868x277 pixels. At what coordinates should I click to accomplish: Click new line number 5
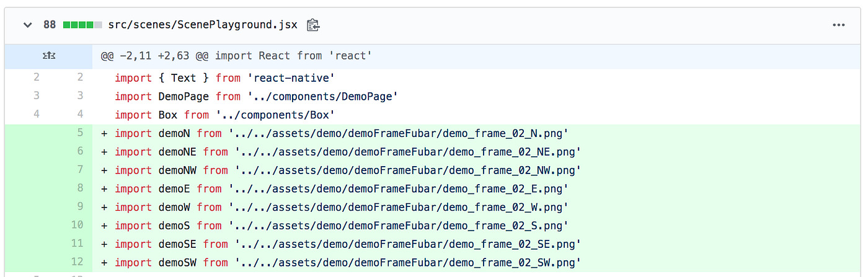(x=80, y=133)
